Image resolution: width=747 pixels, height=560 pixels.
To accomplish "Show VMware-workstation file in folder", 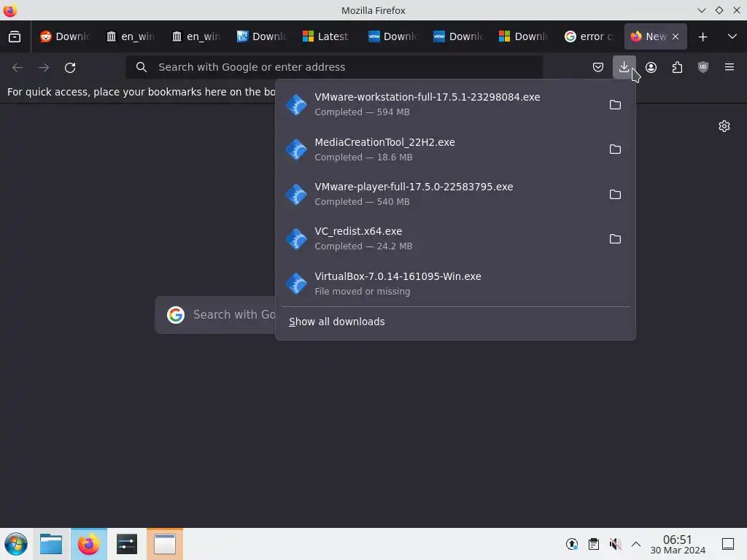I will point(615,104).
